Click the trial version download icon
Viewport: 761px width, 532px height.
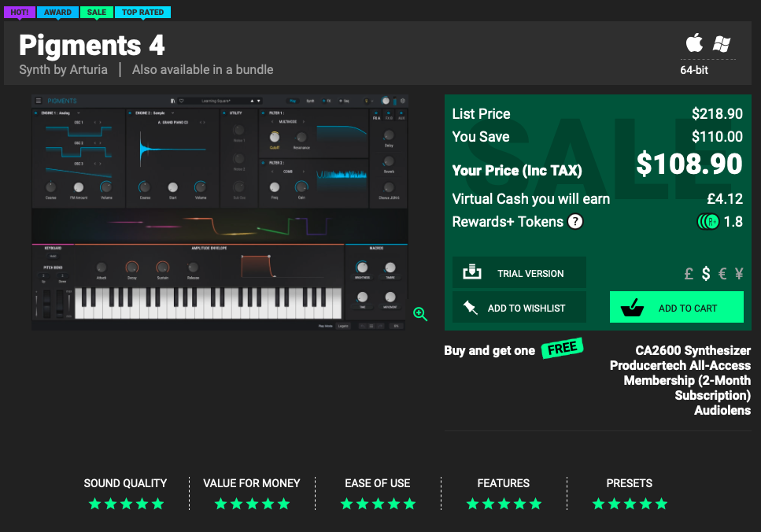(471, 272)
